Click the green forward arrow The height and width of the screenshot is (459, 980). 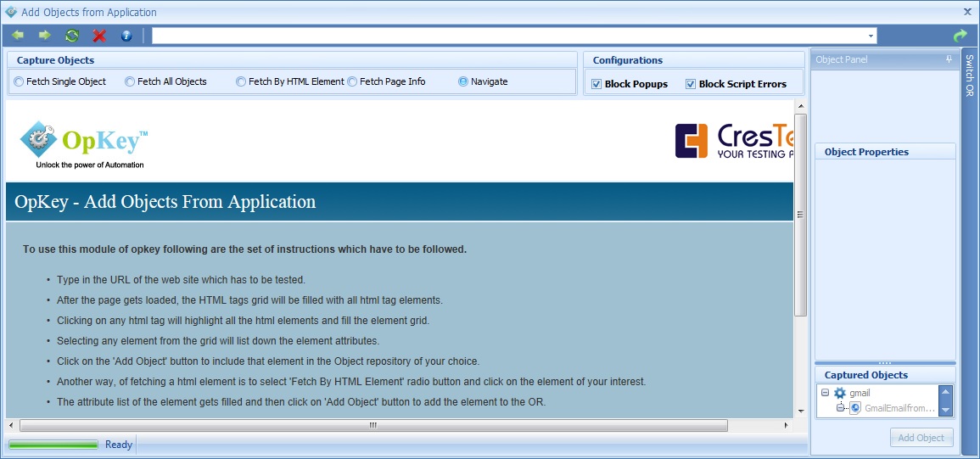44,36
